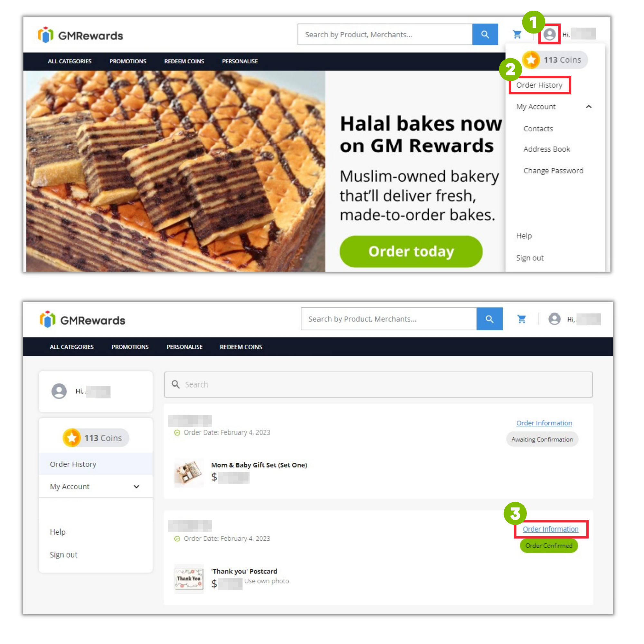
Task: Click the order history search input field
Action: point(379,384)
